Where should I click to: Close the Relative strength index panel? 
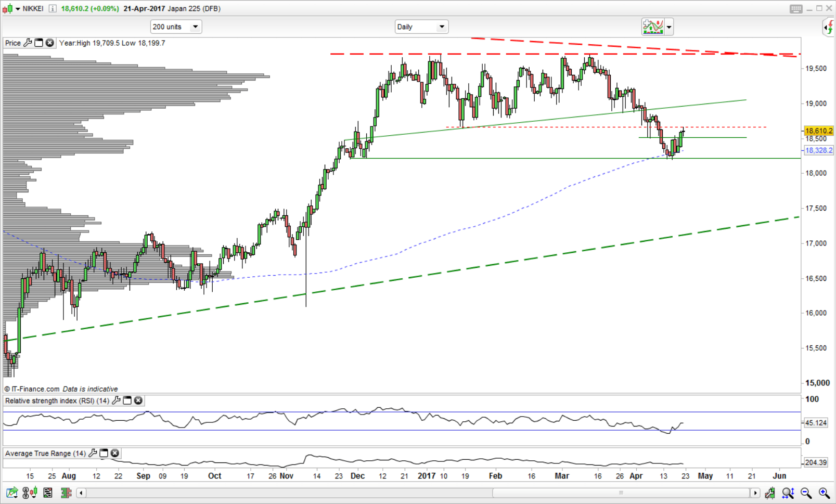(138, 400)
